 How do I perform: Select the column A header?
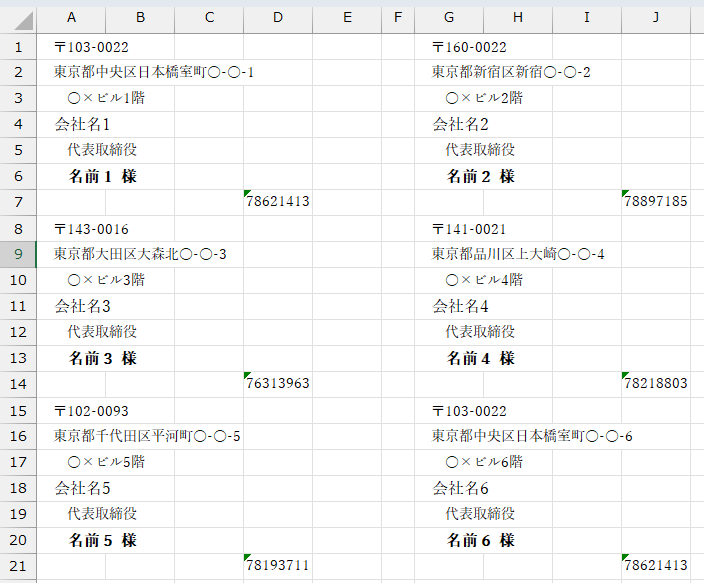pyautogui.click(x=71, y=18)
